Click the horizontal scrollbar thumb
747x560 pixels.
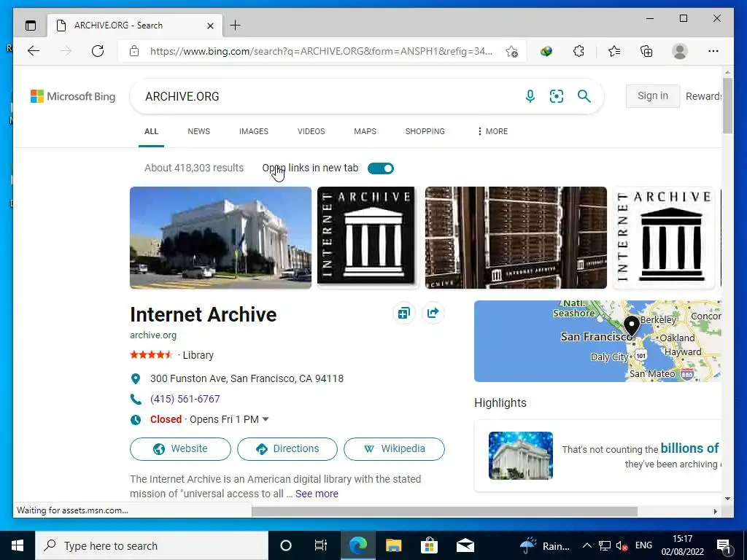click(x=444, y=511)
